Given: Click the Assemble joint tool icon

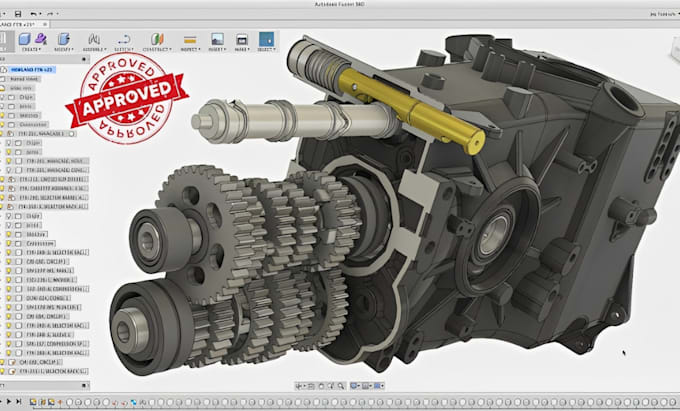Looking at the screenshot, I should (x=94, y=39).
